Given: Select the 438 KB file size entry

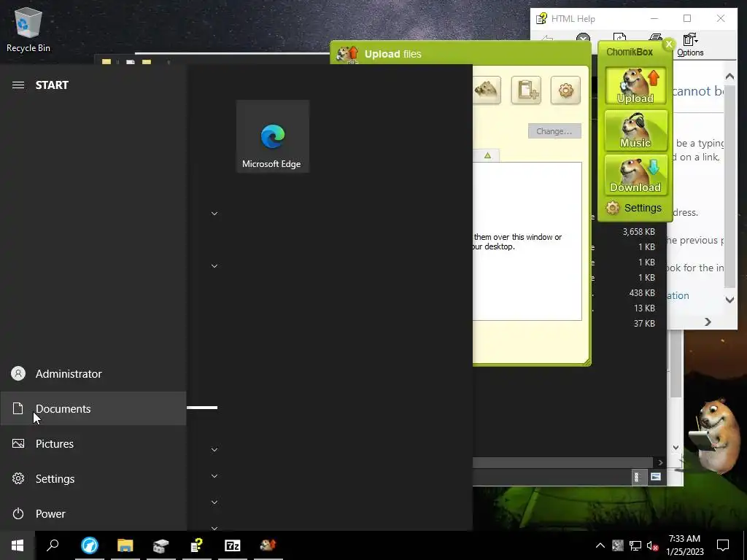Looking at the screenshot, I should 642,293.
